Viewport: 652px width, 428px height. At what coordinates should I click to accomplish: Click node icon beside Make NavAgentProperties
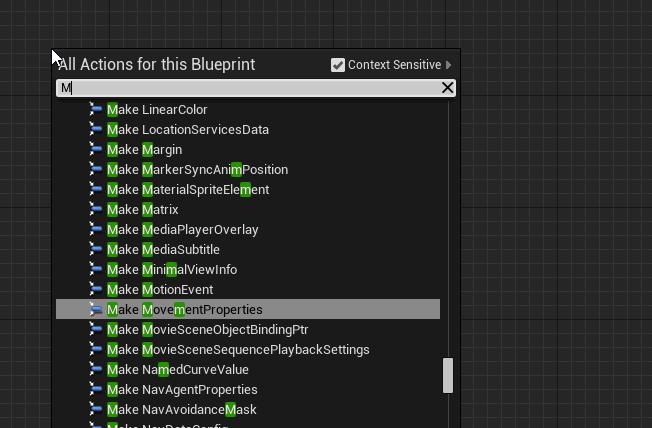(x=96, y=389)
